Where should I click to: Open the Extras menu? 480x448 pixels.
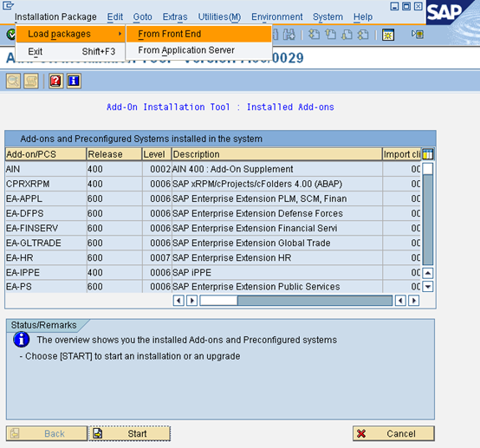tap(175, 16)
